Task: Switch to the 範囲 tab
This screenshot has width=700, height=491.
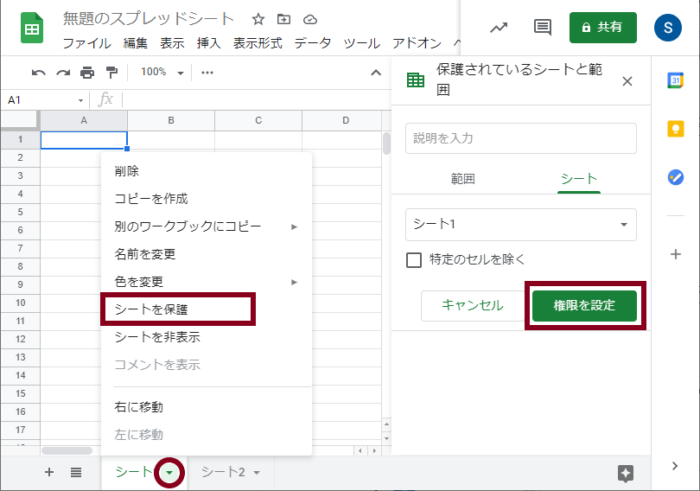Action: click(x=462, y=178)
